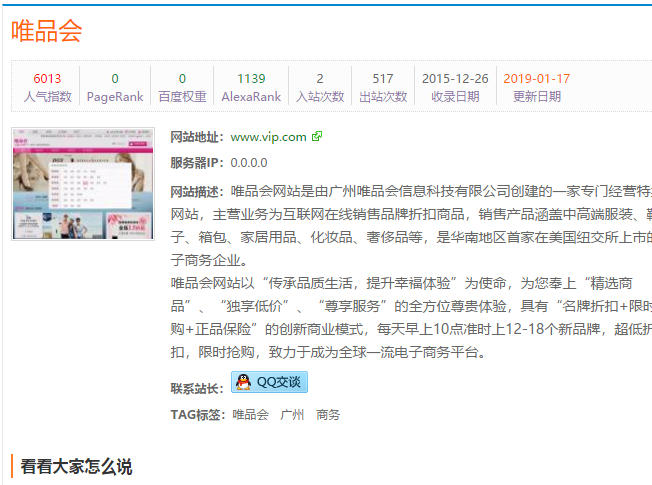Start a chat via the QQ交谈 button

click(x=269, y=382)
